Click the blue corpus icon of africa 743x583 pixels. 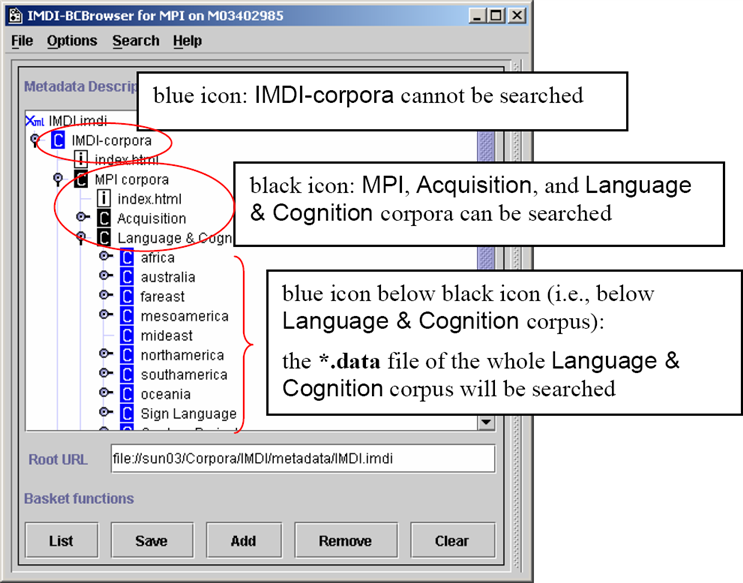[127, 257]
